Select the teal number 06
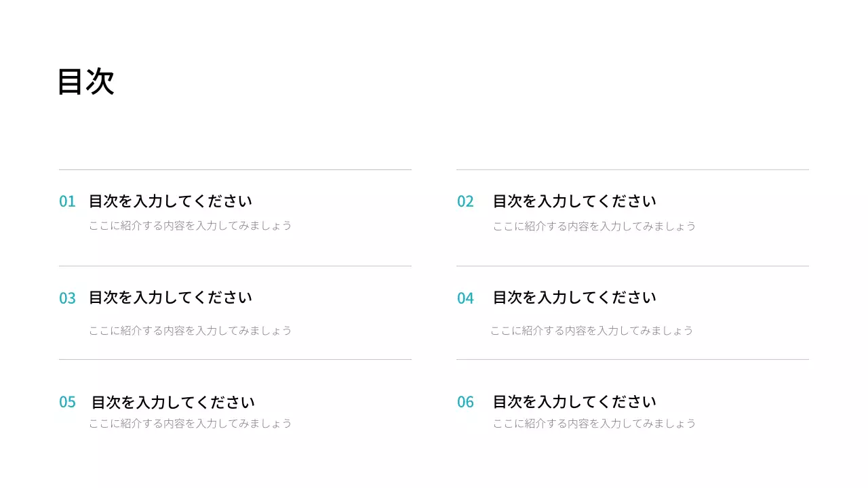868x488 pixels. (x=465, y=402)
